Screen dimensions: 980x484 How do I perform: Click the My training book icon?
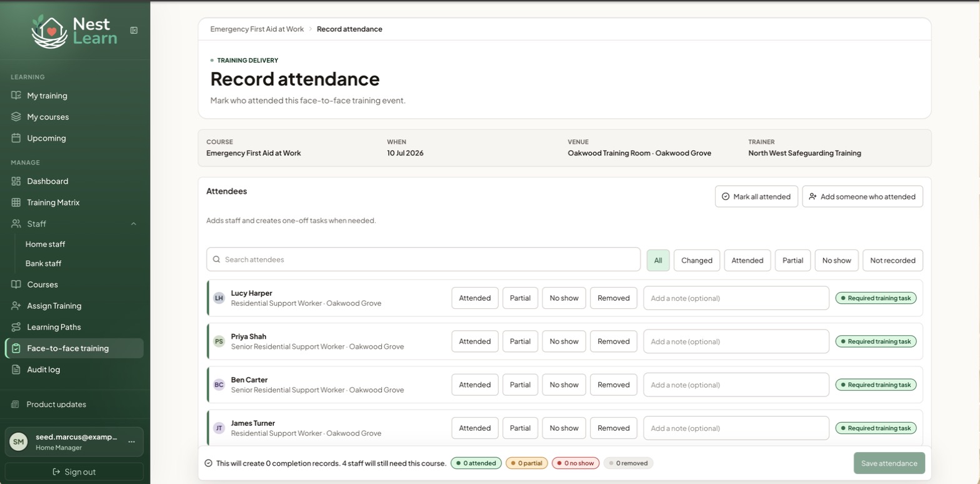point(16,96)
